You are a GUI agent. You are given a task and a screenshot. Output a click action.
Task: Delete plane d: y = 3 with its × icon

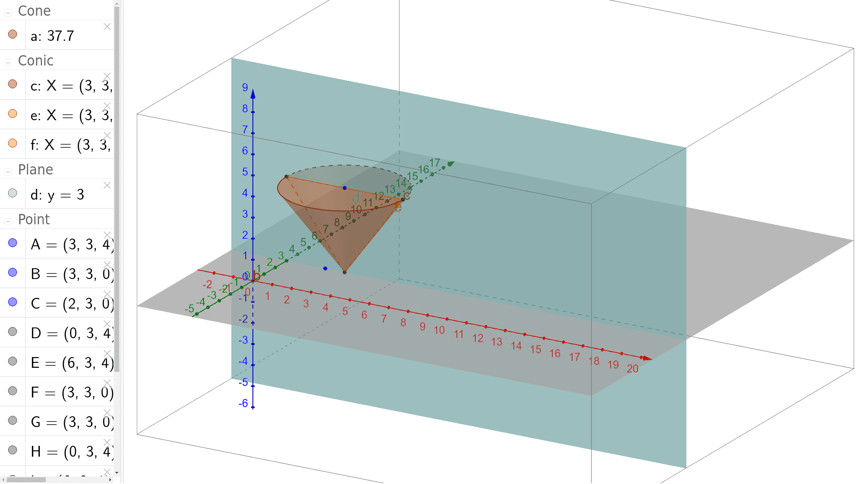coord(107,185)
